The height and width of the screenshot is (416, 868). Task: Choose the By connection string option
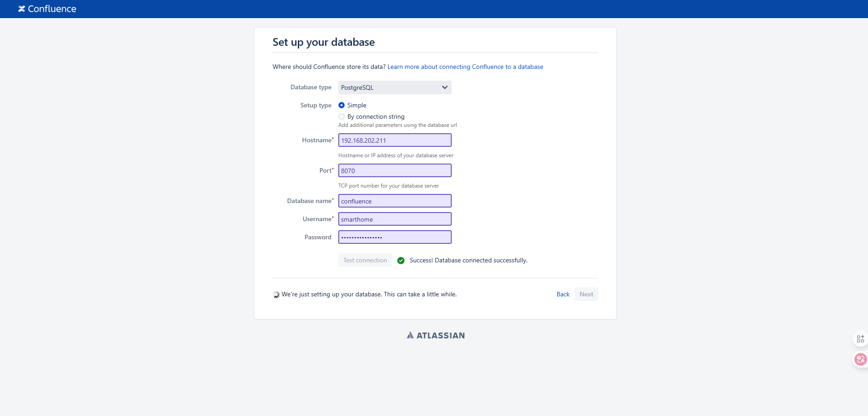[341, 116]
